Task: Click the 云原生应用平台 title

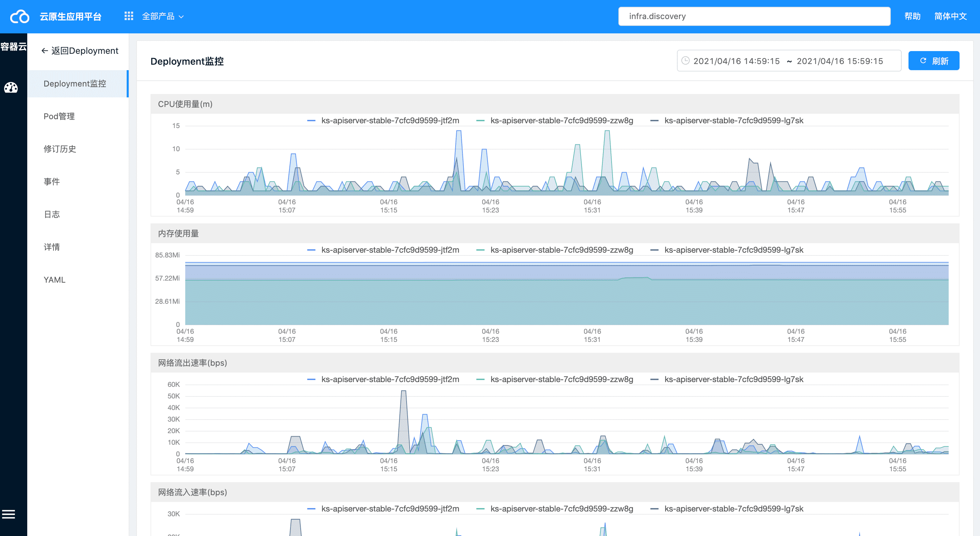Action: pos(71,16)
